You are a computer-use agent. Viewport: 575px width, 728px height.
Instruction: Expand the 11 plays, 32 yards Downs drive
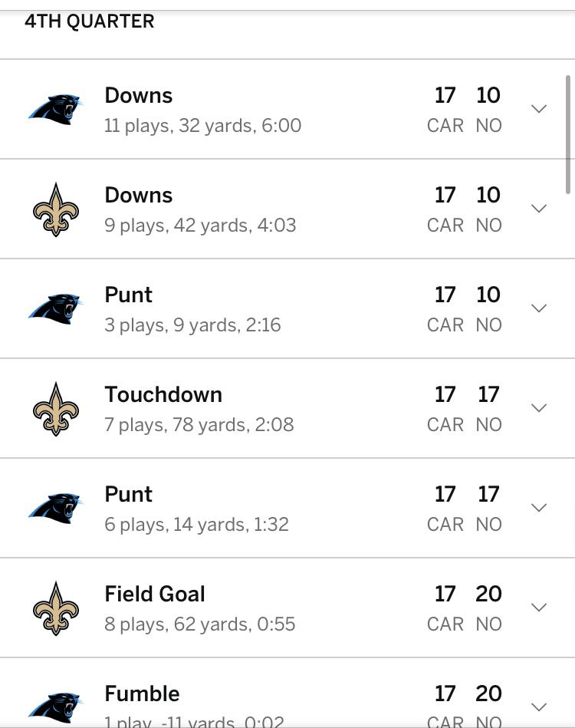point(539,109)
